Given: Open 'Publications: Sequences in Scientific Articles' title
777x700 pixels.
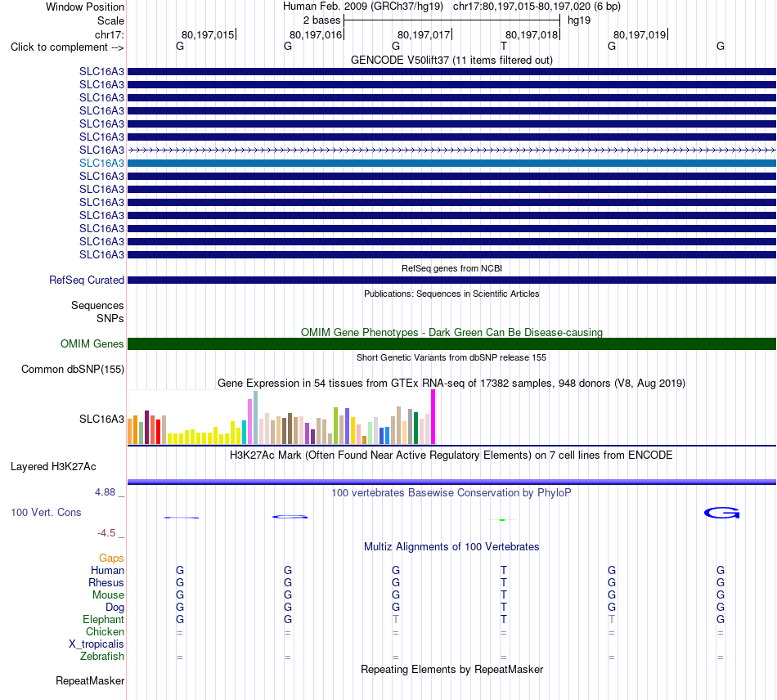Looking at the screenshot, I should (451, 294).
